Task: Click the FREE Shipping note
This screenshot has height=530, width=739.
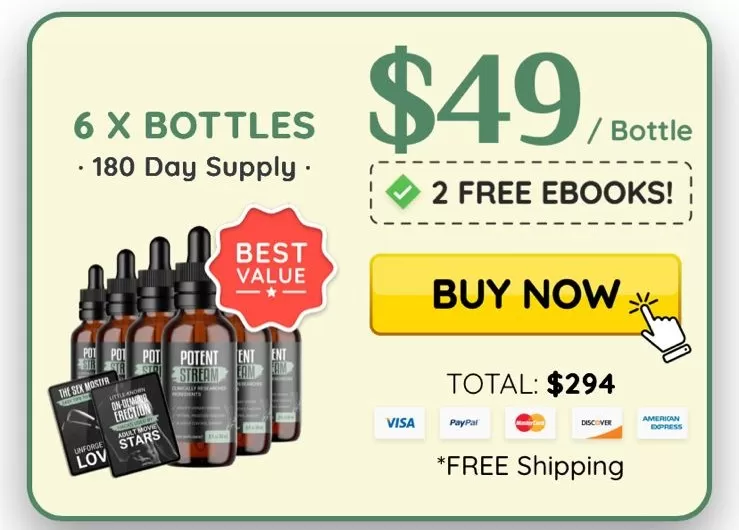Action: pos(531,466)
